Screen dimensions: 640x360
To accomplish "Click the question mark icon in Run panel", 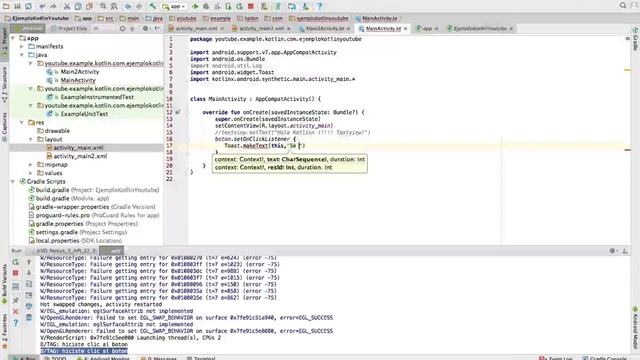I will pos(16,323).
